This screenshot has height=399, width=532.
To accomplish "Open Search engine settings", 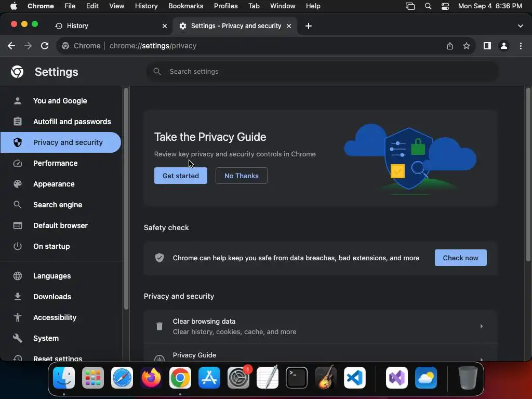I will (60, 205).
